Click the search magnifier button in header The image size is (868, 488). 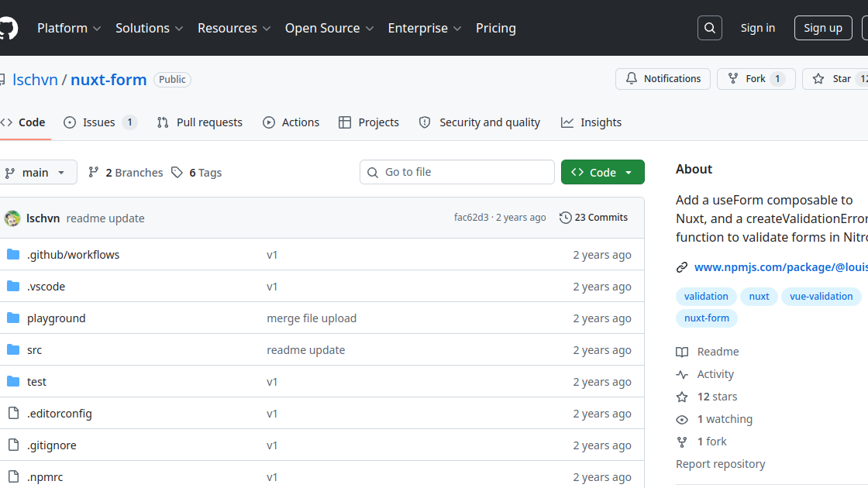coord(709,28)
